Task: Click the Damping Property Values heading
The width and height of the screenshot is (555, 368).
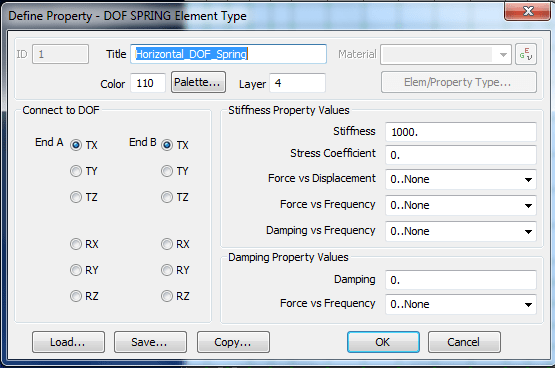Action: 288,257
